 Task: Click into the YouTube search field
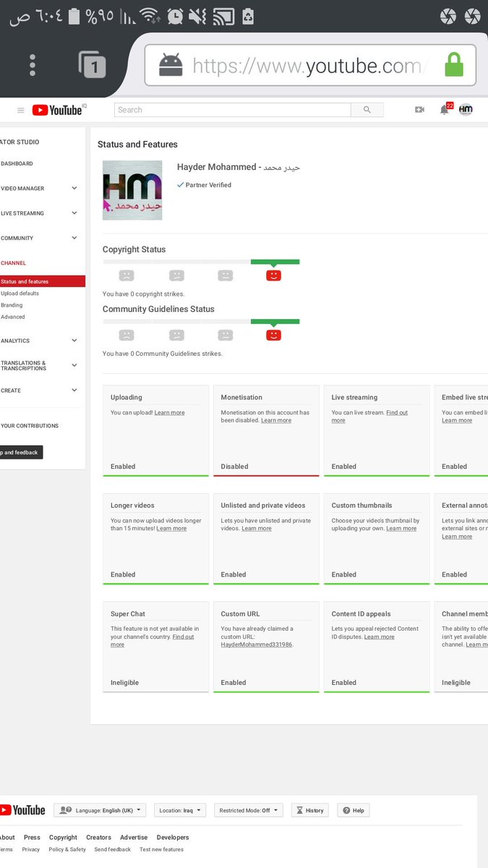232,110
